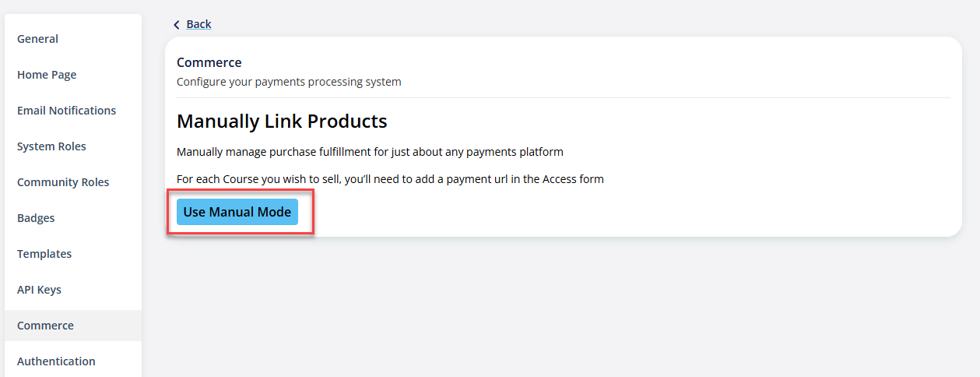Go to Home Page settings
This screenshot has height=377, width=980.
click(47, 75)
